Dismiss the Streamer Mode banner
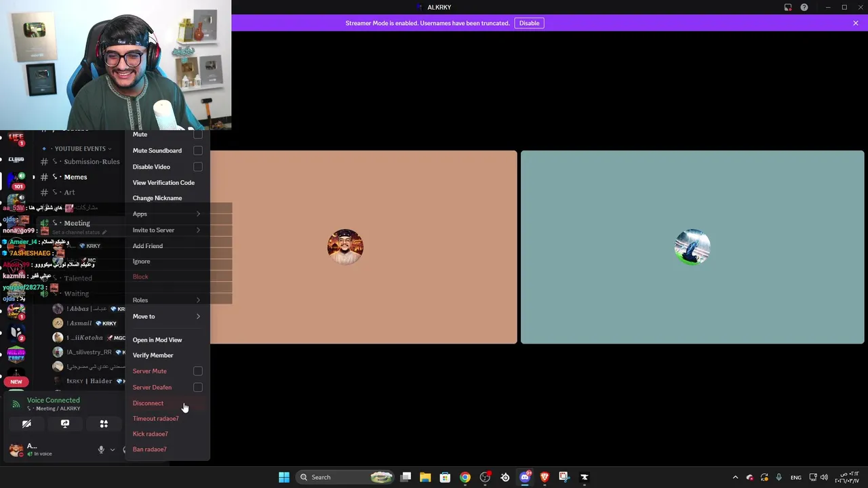The height and width of the screenshot is (488, 868). [x=856, y=23]
